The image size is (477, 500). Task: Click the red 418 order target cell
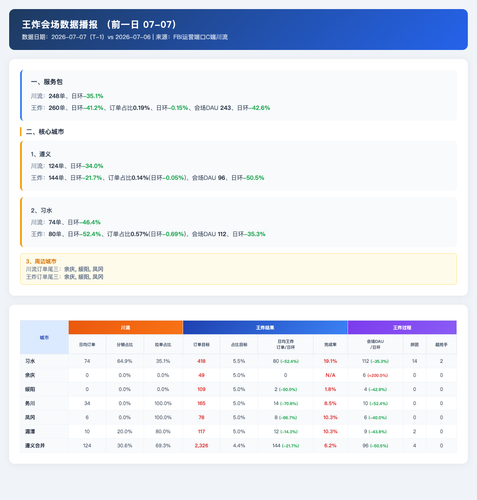pyautogui.click(x=201, y=361)
